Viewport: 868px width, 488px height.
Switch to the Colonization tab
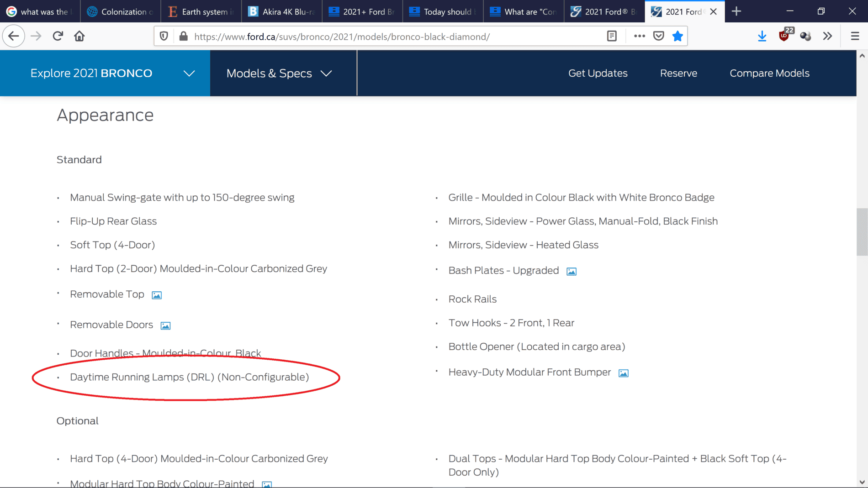coord(121,11)
